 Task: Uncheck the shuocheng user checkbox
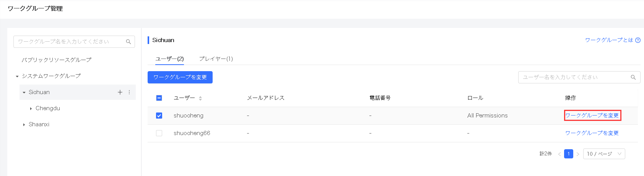click(159, 116)
